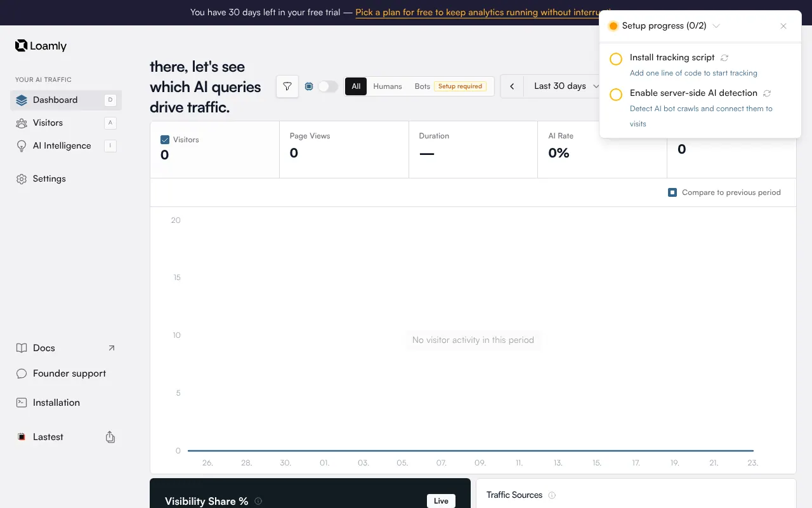
Task: Click the Setup required badge
Action: (461, 86)
